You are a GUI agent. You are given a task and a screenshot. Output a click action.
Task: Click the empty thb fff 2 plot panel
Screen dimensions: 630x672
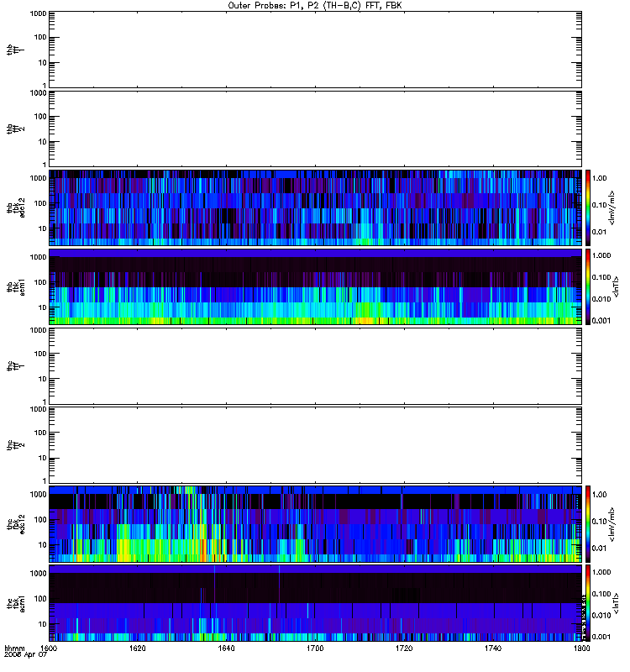click(x=315, y=129)
